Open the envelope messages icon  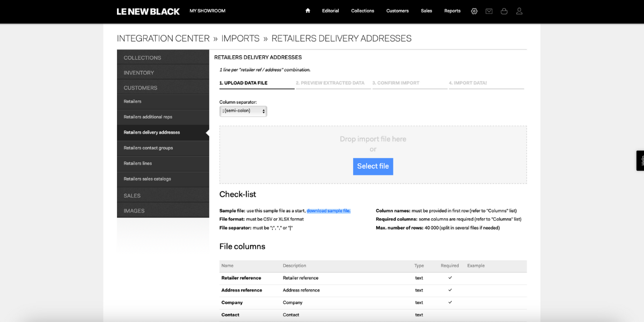pos(489,11)
